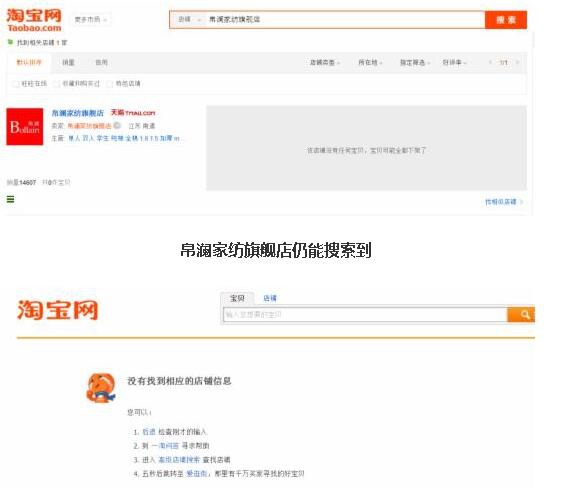Select the 宝贝 search tab
This screenshot has height=488, width=576.
[237, 298]
